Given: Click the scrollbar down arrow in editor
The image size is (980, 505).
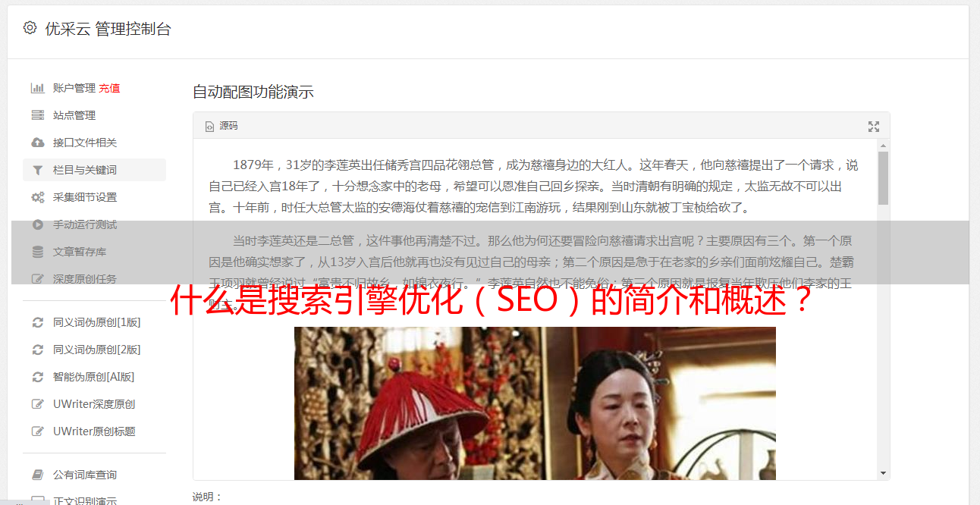Looking at the screenshot, I should (883, 472).
